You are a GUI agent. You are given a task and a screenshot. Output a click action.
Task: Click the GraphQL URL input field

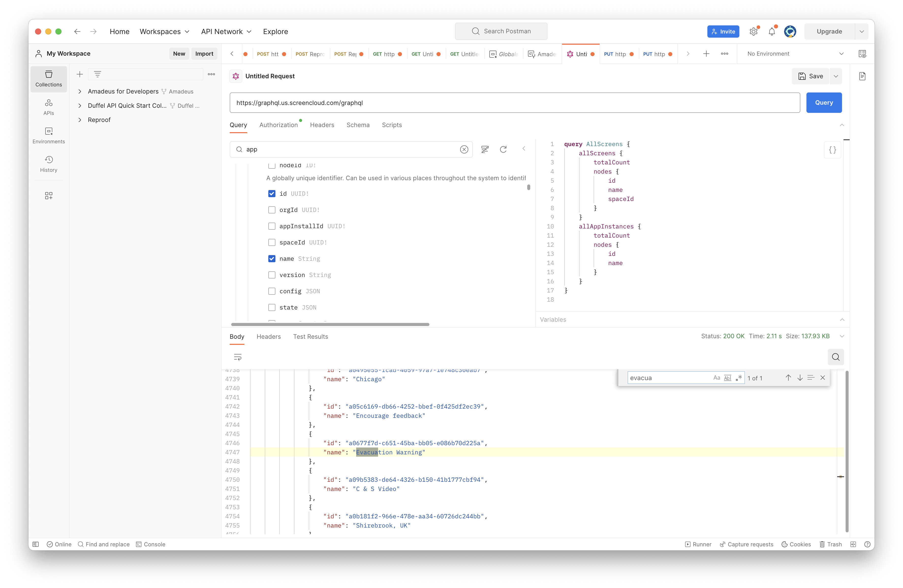515,103
